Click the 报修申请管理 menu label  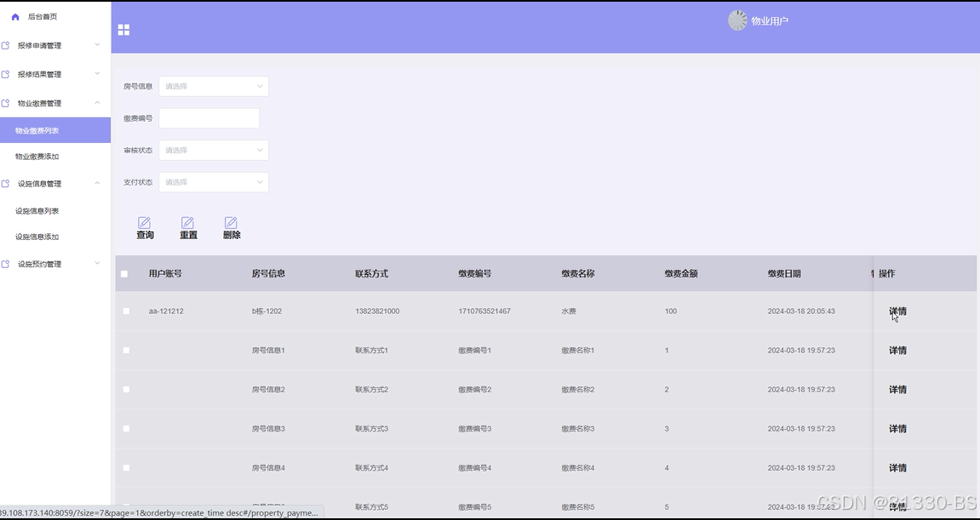point(39,46)
